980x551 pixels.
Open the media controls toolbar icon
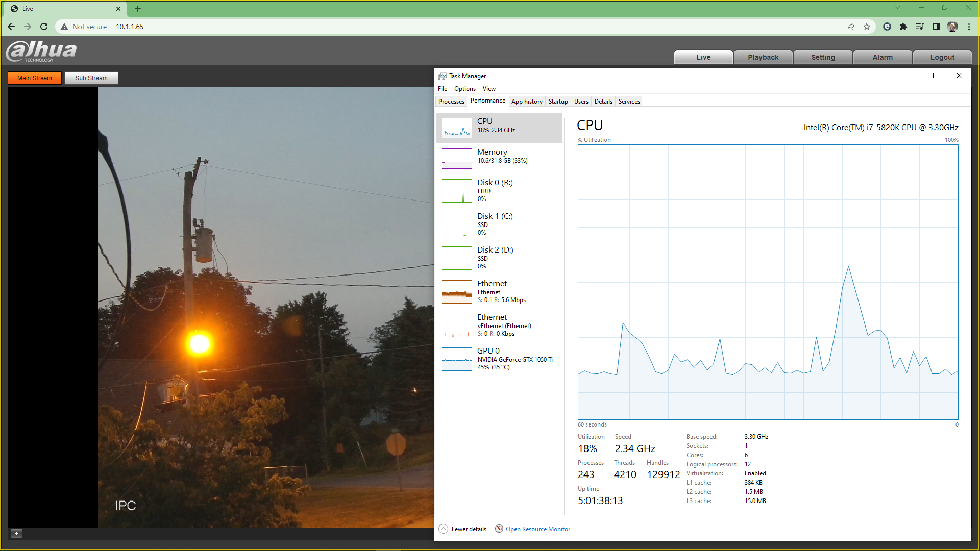tap(920, 27)
